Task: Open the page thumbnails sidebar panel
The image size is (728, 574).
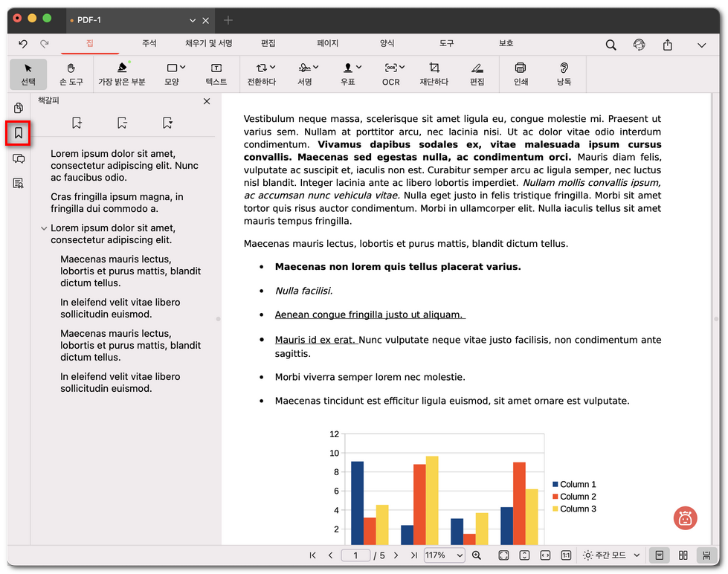Action: pyautogui.click(x=19, y=109)
